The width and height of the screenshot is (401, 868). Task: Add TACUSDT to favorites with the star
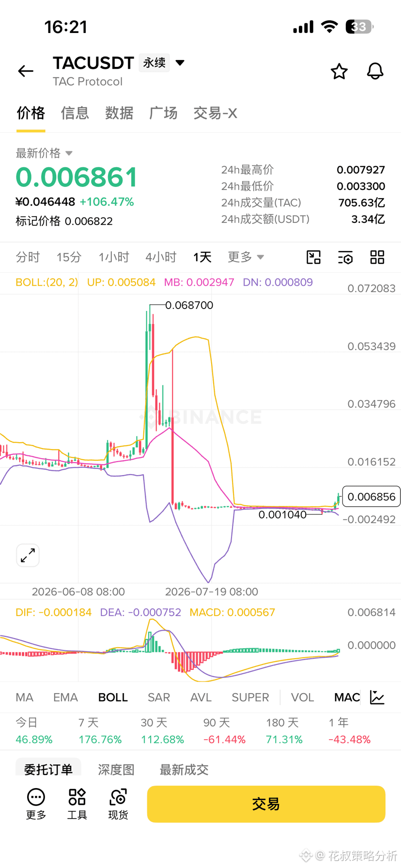tap(339, 71)
